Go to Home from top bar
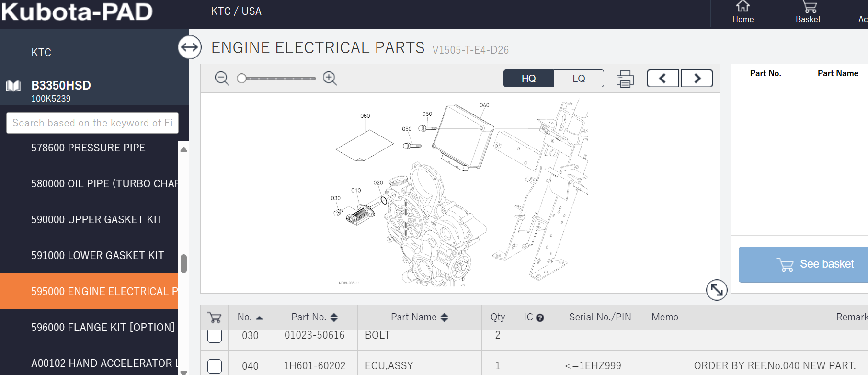868x375 pixels. (742, 12)
